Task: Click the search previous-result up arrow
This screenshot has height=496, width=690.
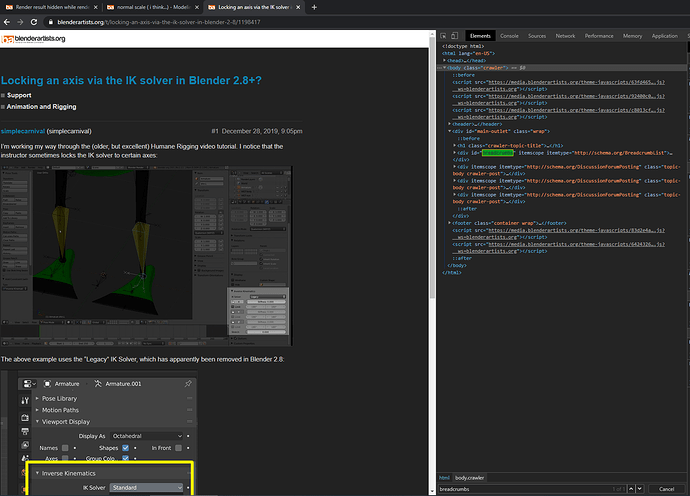Action: [x=631, y=489]
